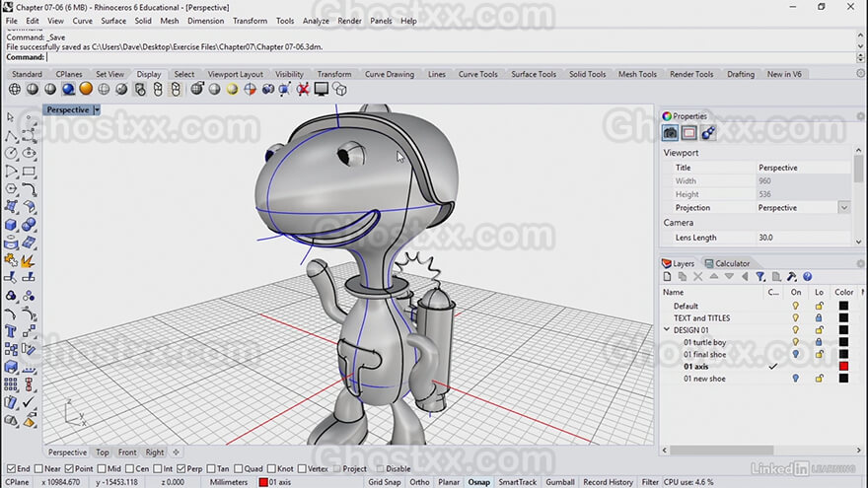868x488 pixels.
Task: Toggle the Quad osnap checkbox
Action: 239,468
